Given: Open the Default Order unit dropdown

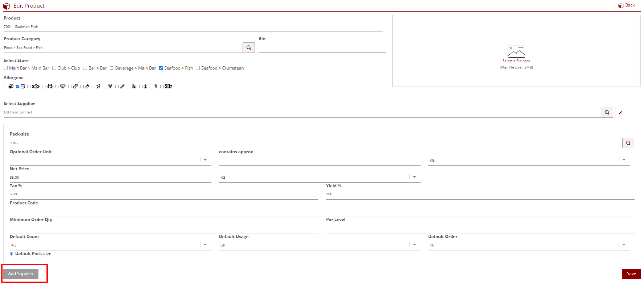Looking at the screenshot, I should (624, 245).
